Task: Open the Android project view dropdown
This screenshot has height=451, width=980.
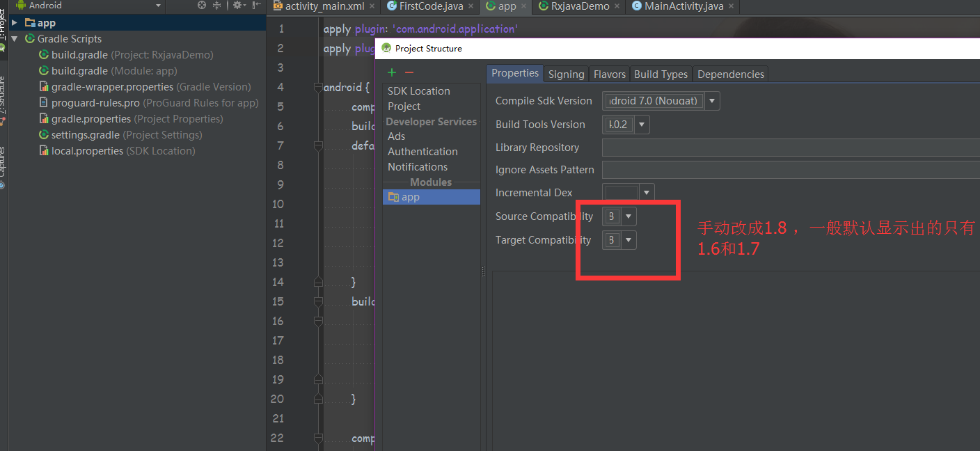Action: coord(159,6)
